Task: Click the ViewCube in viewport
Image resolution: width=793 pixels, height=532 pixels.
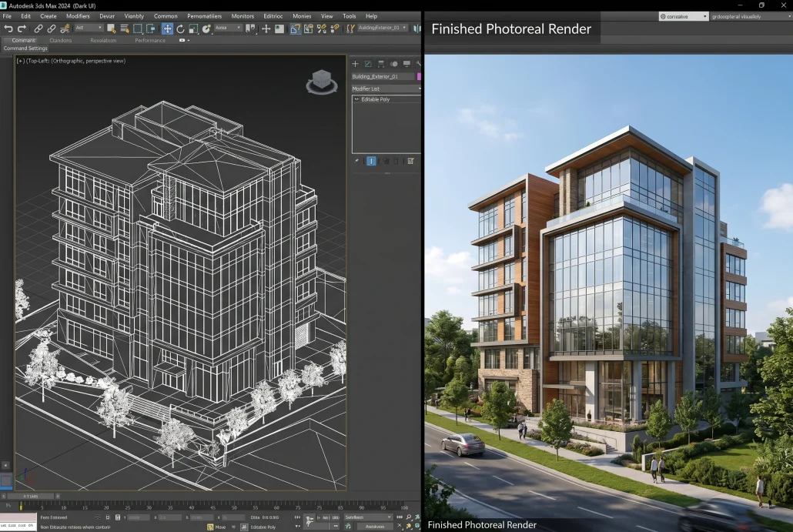Action: [x=322, y=82]
